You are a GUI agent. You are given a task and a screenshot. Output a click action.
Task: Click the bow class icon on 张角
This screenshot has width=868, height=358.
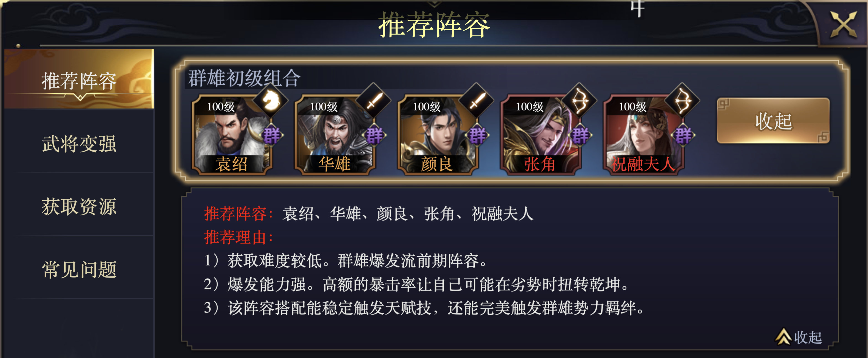pyautogui.click(x=580, y=100)
